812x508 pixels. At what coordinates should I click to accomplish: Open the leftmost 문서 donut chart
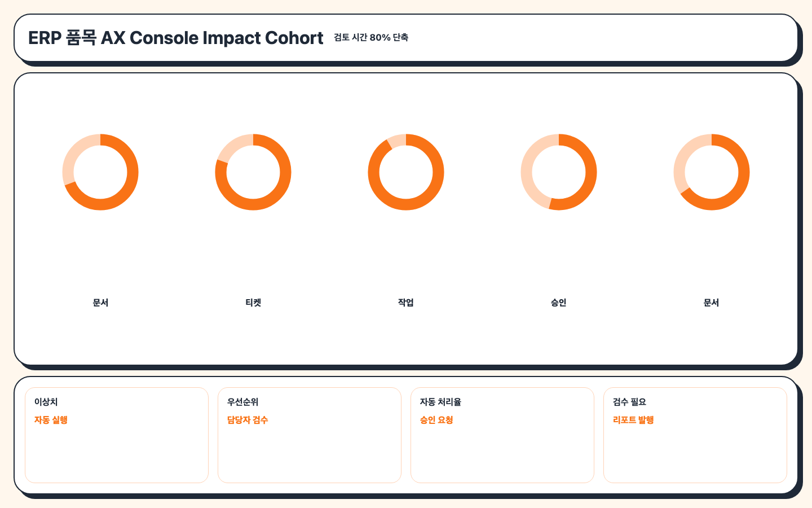click(100, 172)
